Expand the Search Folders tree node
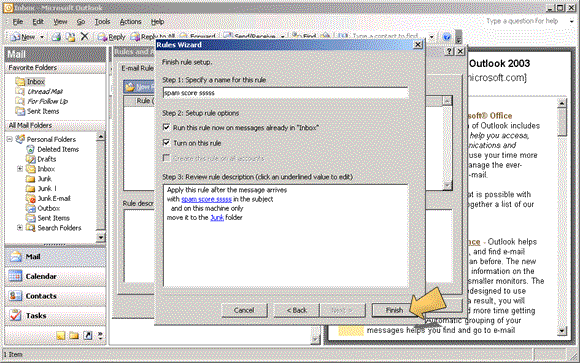This screenshot has height=363, width=580. point(20,228)
